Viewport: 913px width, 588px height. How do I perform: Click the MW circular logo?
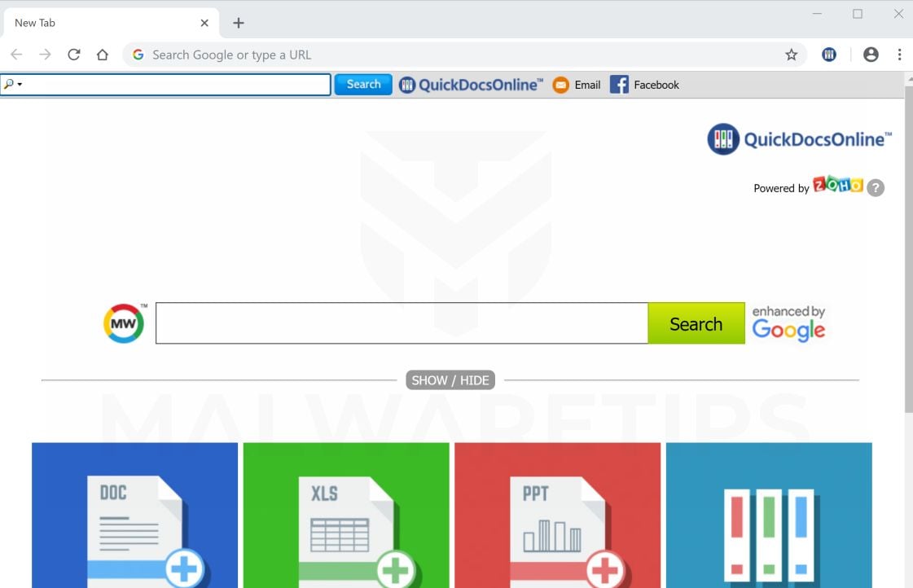[124, 323]
